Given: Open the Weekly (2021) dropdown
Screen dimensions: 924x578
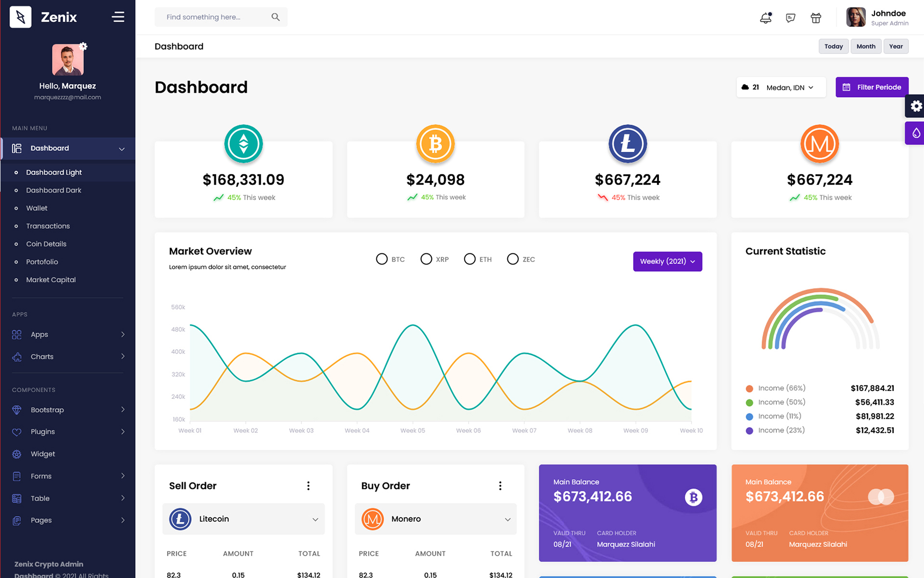Looking at the screenshot, I should 667,261.
